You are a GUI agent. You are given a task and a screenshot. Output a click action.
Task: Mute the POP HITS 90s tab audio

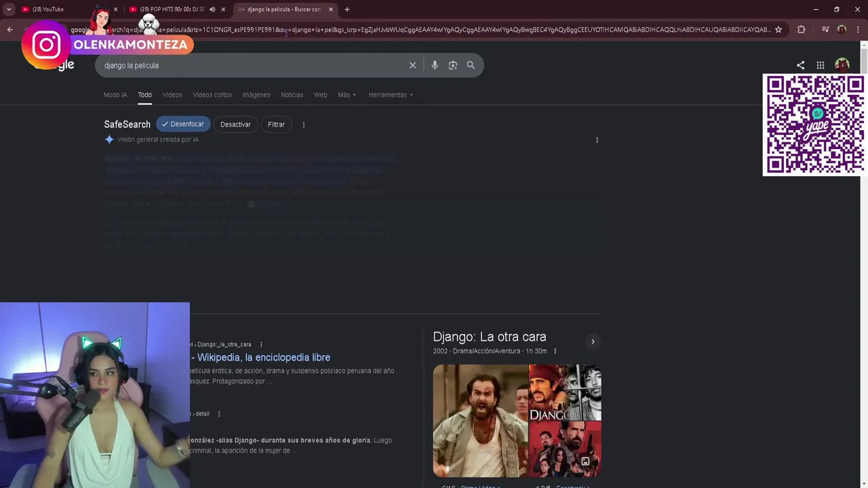tap(212, 9)
